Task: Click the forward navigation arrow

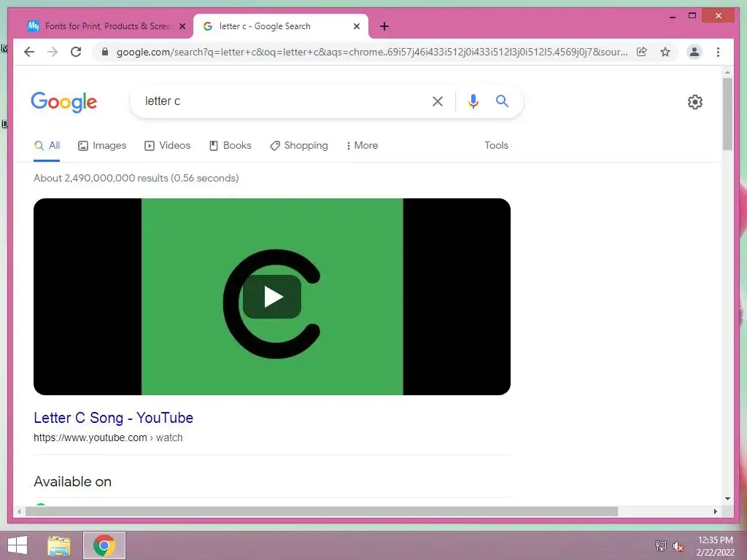Action: click(x=53, y=52)
